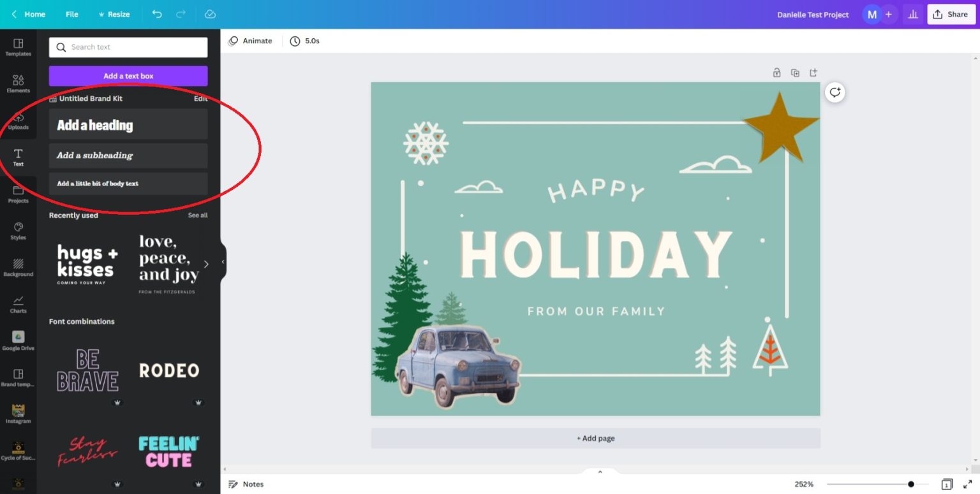The image size is (980, 494).
Task: Open the File menu
Action: pos(72,14)
